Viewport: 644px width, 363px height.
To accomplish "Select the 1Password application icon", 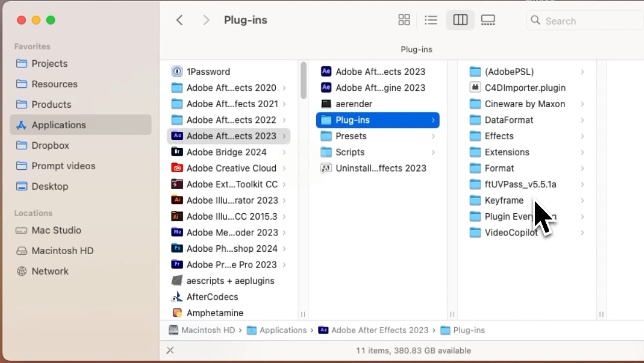I will (177, 71).
